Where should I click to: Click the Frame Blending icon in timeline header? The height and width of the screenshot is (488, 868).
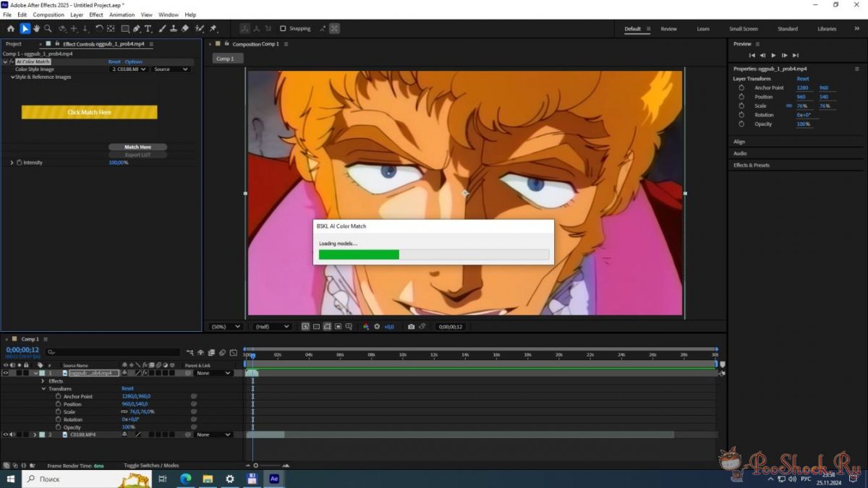click(212, 352)
